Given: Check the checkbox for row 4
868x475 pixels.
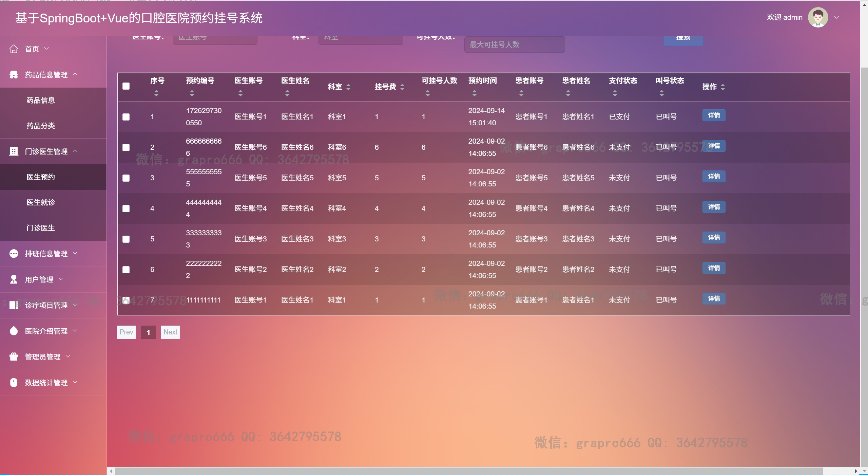Looking at the screenshot, I should click(126, 208).
